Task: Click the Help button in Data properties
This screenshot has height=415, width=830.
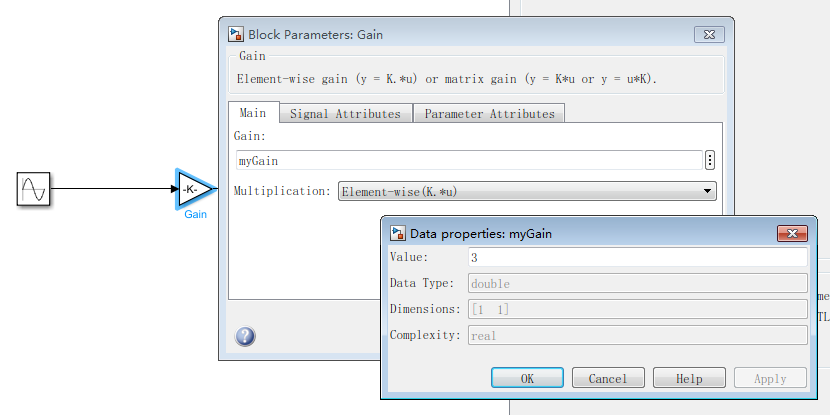Action: [689, 378]
